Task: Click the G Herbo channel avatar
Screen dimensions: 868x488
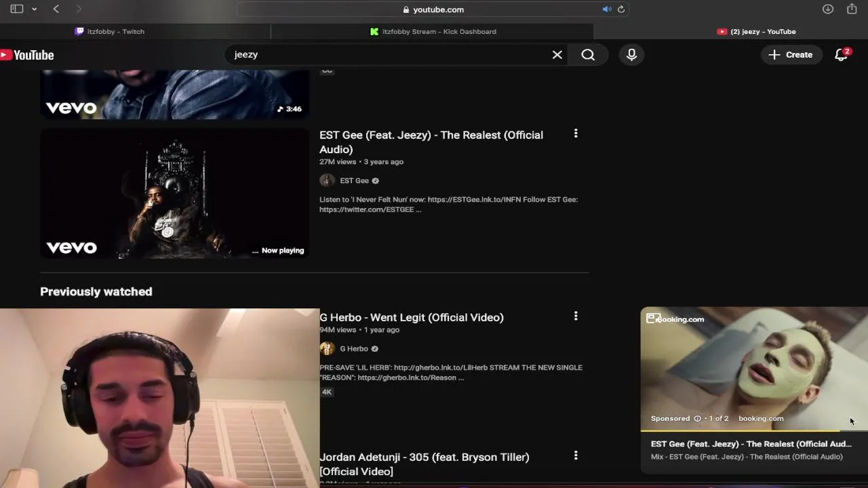Action: point(327,348)
